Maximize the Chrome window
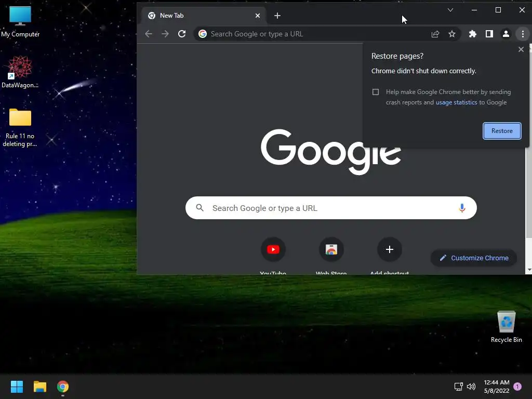532x399 pixels. (x=498, y=10)
